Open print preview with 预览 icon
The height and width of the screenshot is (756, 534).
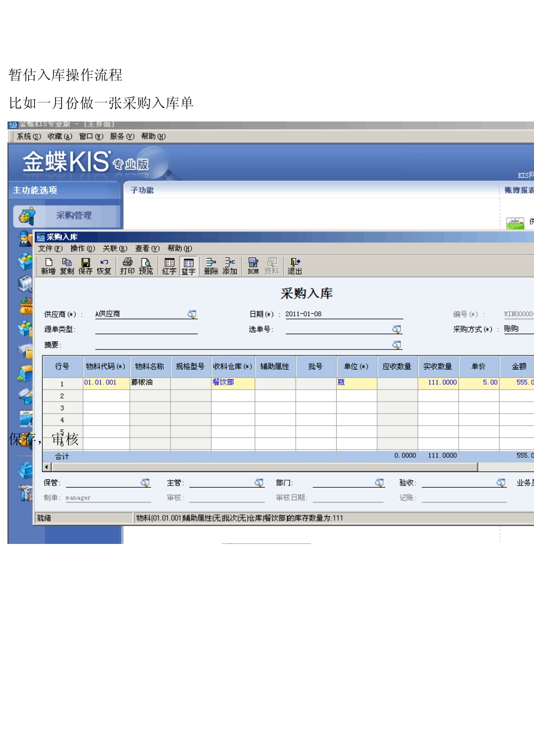click(146, 266)
